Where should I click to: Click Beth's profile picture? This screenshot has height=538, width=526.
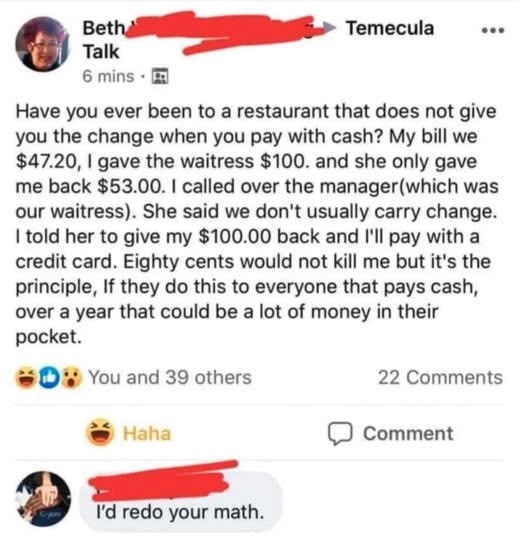(42, 44)
